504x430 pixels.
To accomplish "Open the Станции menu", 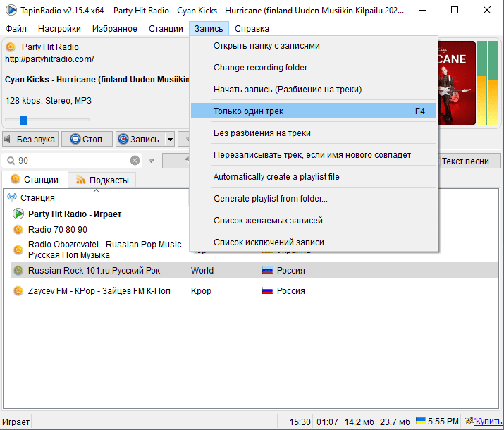I will tap(166, 29).
